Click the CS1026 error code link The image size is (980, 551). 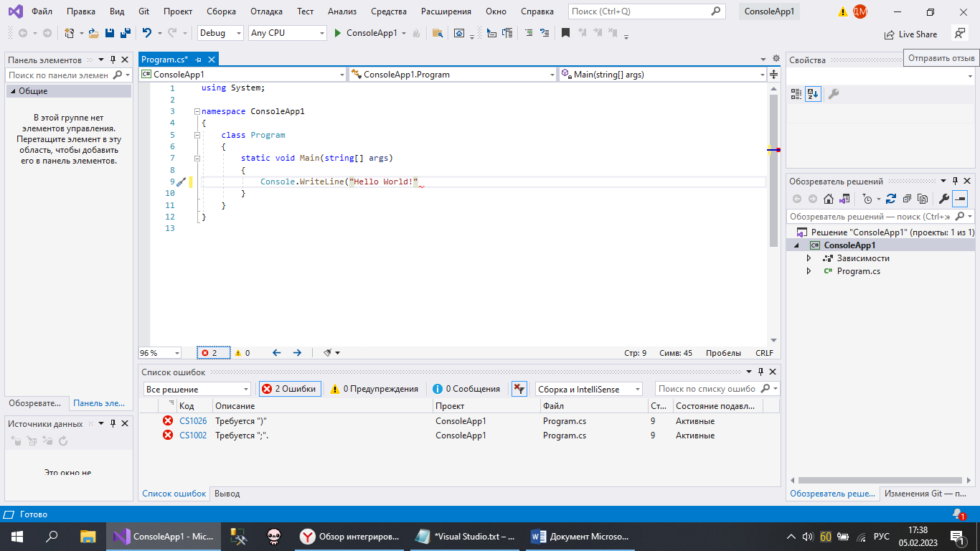click(193, 421)
